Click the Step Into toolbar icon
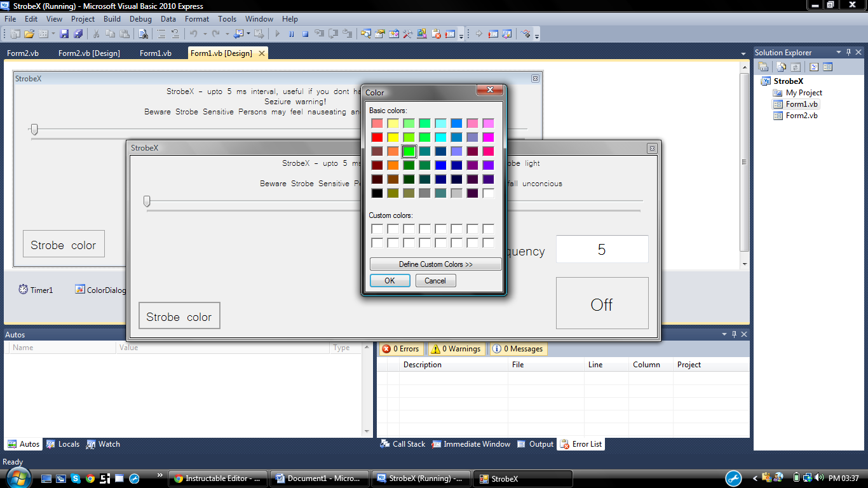The width and height of the screenshot is (868, 488). pyautogui.click(x=320, y=34)
